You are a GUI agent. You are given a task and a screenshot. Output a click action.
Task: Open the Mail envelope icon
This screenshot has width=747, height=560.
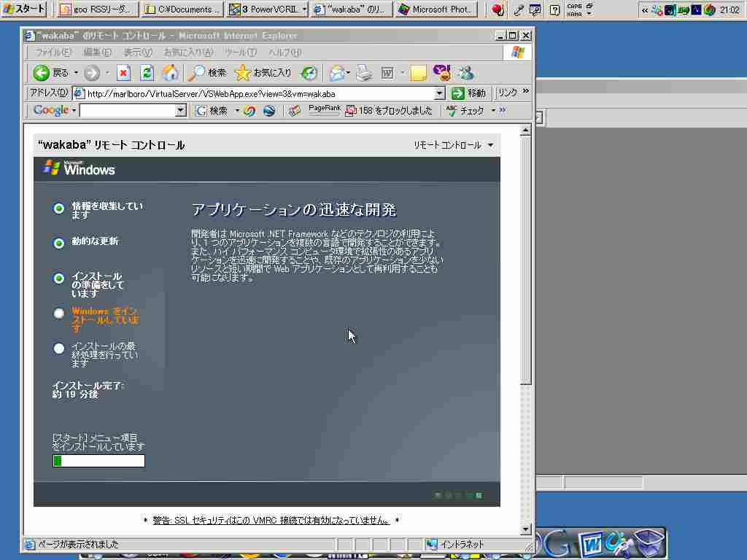pos(337,73)
